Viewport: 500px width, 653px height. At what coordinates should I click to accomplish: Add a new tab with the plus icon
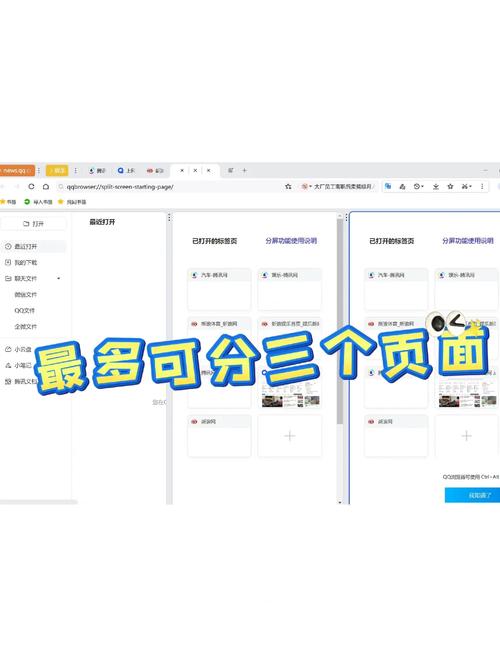click(x=244, y=170)
